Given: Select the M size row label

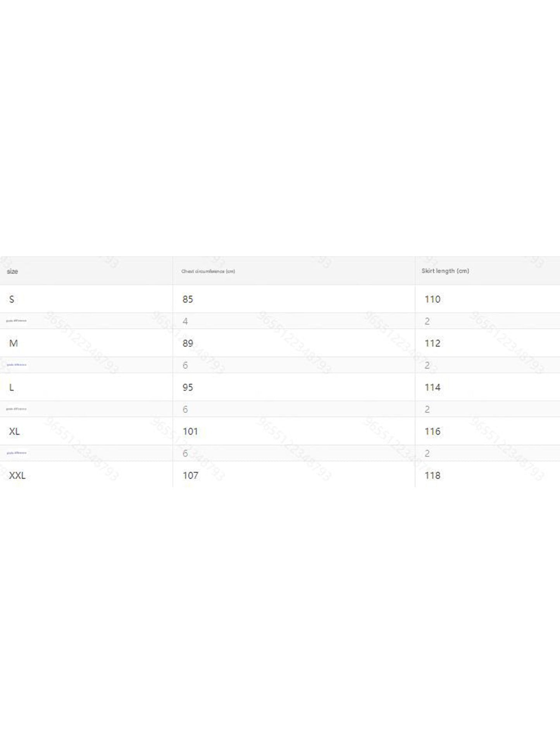Looking at the screenshot, I should (14, 343).
